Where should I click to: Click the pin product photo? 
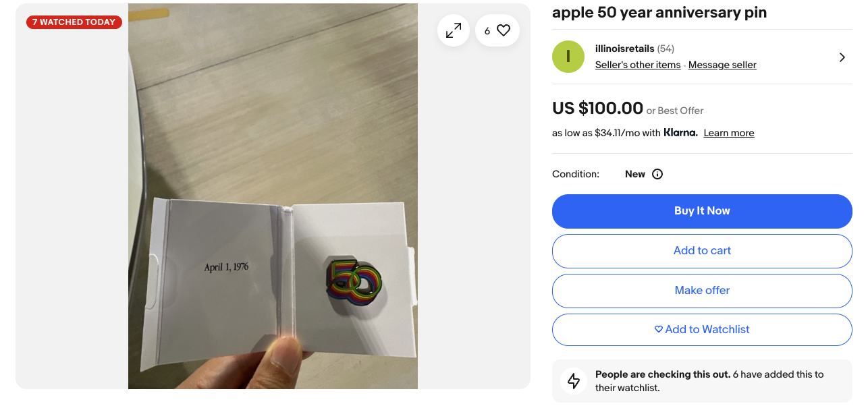tap(273, 196)
